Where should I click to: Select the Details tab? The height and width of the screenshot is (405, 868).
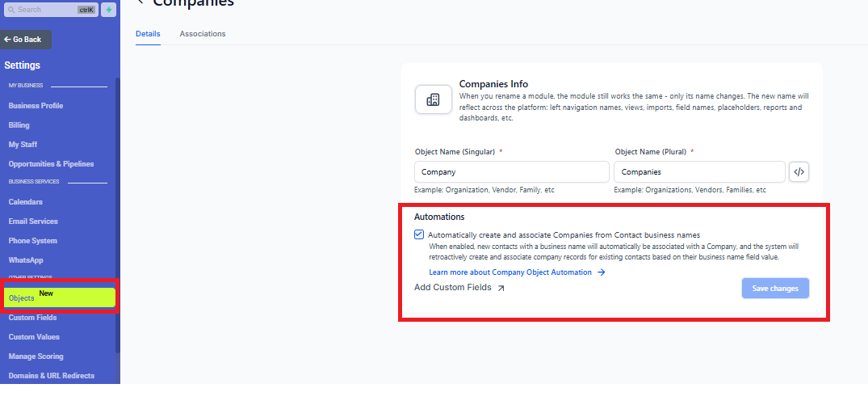(148, 34)
